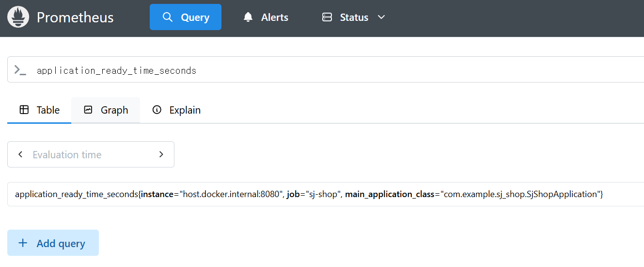
Task: Open the Explain tab
Action: pyautogui.click(x=176, y=110)
